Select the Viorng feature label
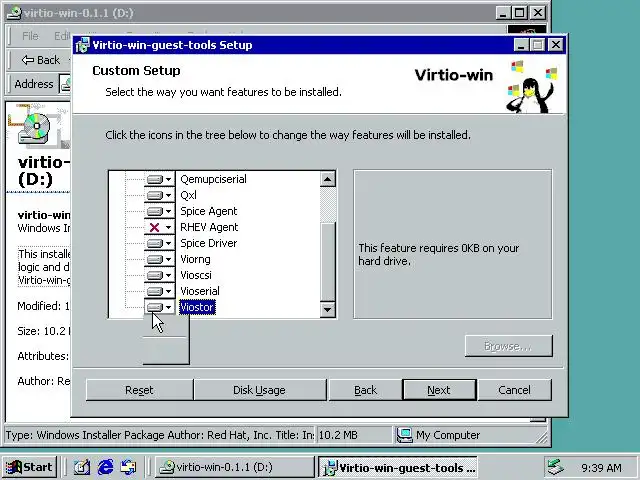The height and width of the screenshot is (480, 640). (x=195, y=259)
